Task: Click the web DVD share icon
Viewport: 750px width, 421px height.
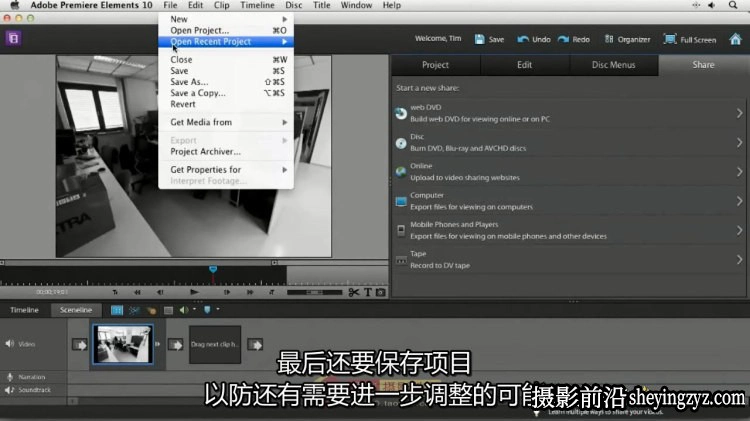Action: click(401, 113)
